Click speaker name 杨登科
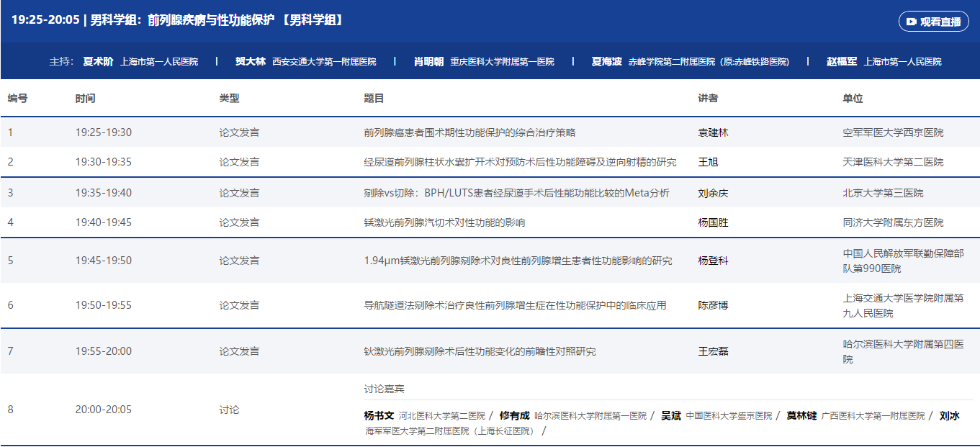Image resolution: width=980 pixels, height=447 pixels. 713,261
